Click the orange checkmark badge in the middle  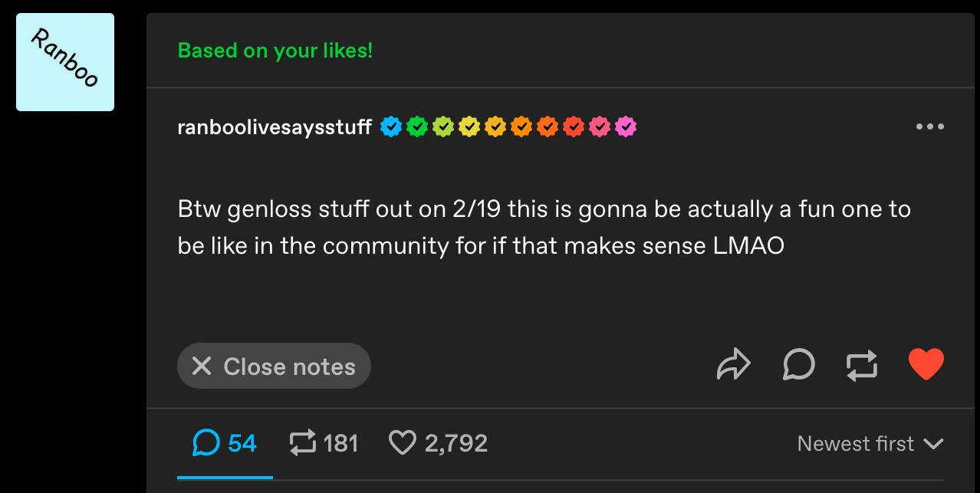(x=521, y=127)
